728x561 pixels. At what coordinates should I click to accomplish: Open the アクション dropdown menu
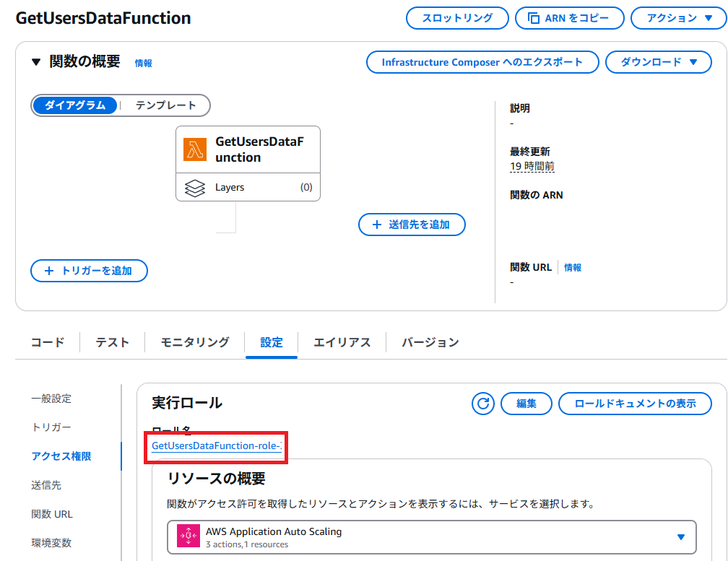(679, 18)
